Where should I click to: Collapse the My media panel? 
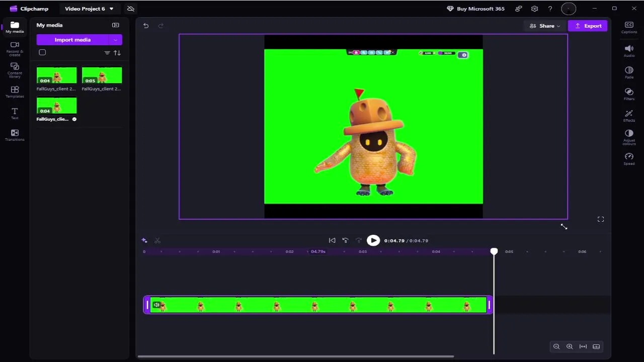pos(116,25)
